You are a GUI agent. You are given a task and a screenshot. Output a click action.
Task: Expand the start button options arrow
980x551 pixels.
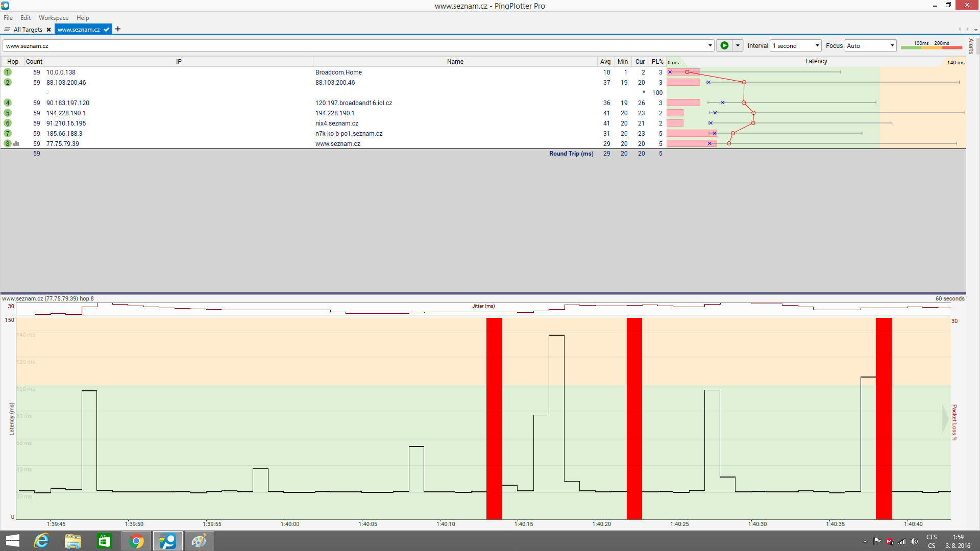(x=738, y=45)
